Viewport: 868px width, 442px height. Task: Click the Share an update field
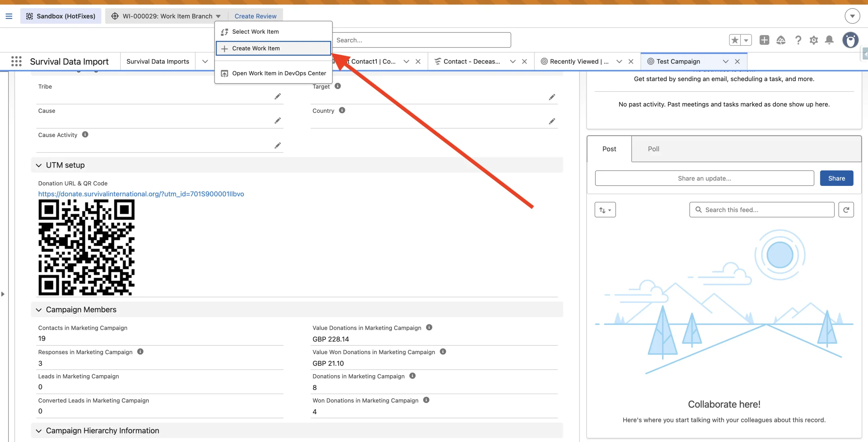(x=705, y=178)
